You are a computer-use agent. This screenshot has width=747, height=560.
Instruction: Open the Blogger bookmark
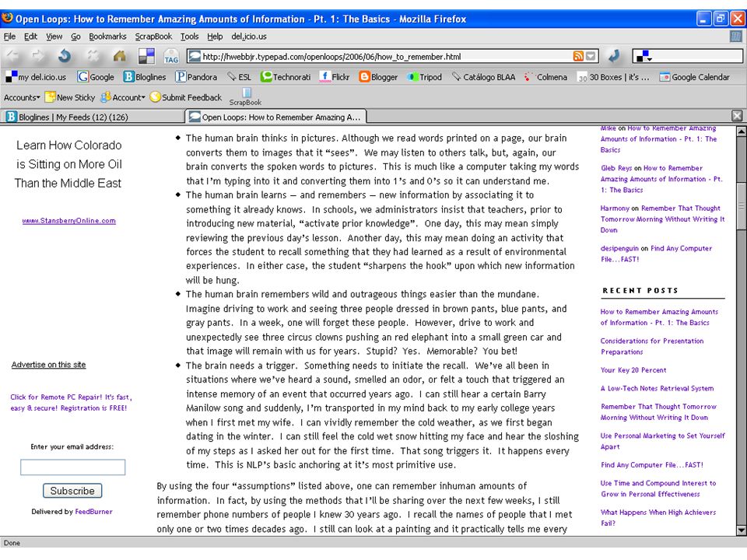[379, 77]
